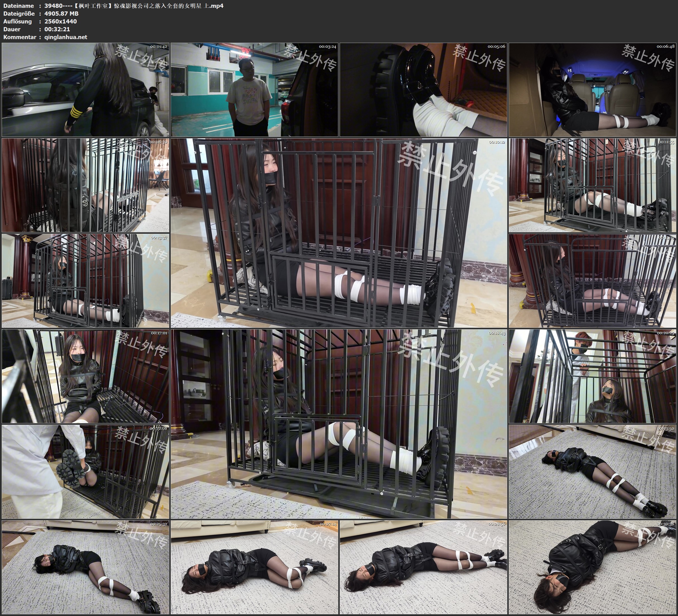Click the car interior frame at 00:06:48
678x616 pixels.
point(592,89)
